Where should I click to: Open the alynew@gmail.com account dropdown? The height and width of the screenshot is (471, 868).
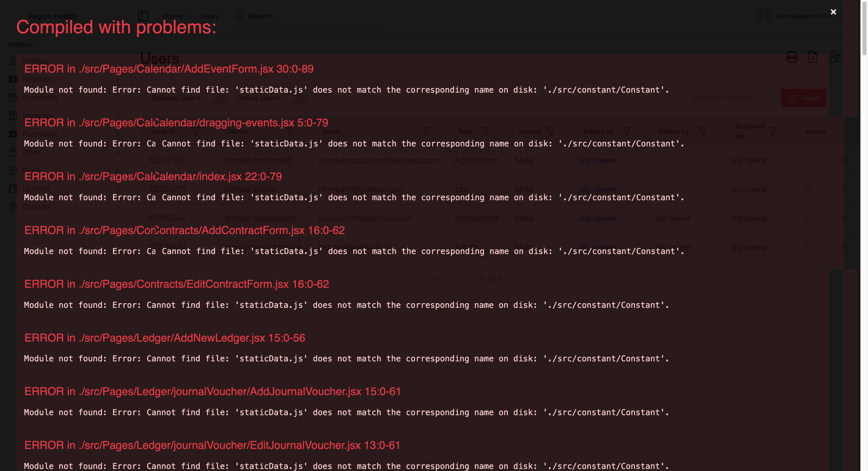[804, 16]
